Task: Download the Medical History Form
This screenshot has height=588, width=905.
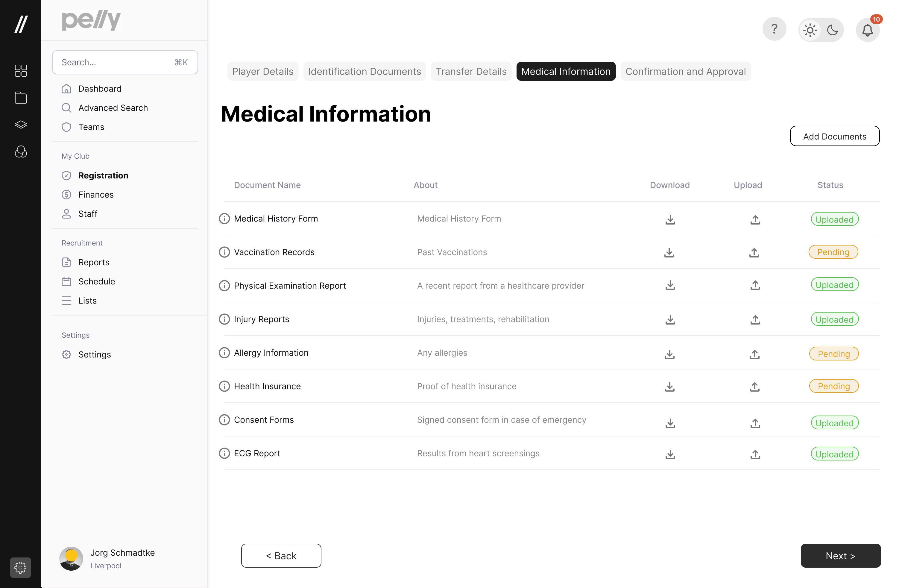Action: pos(670,219)
